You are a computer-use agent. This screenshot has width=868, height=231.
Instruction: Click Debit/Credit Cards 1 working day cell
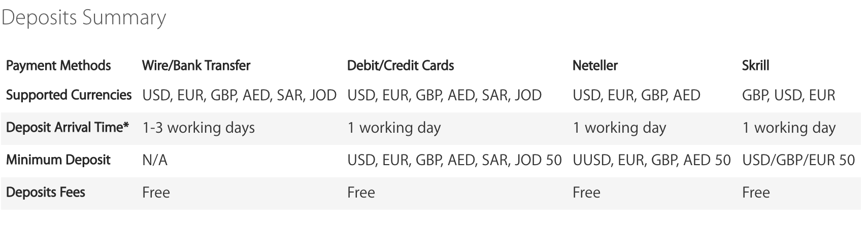[394, 128]
